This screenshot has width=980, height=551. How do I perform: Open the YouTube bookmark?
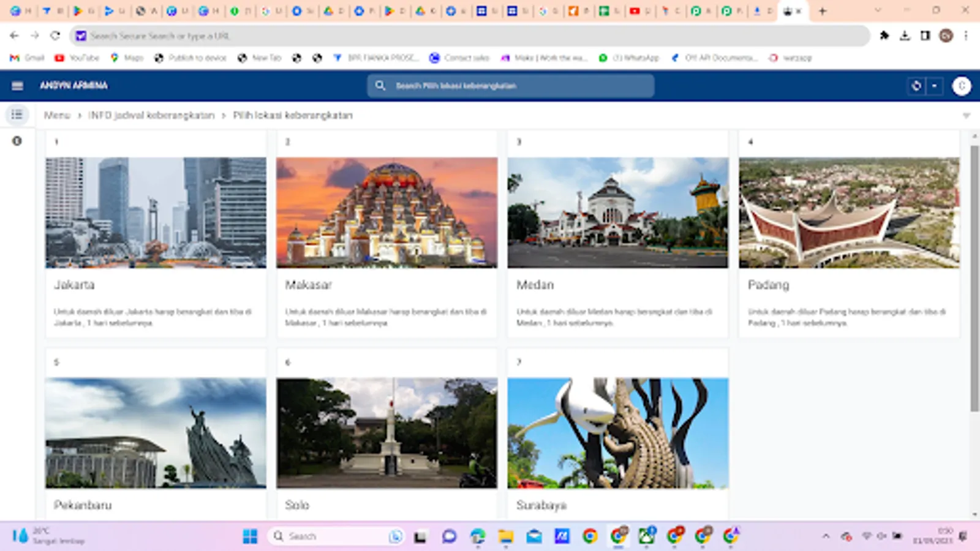[x=77, y=58]
